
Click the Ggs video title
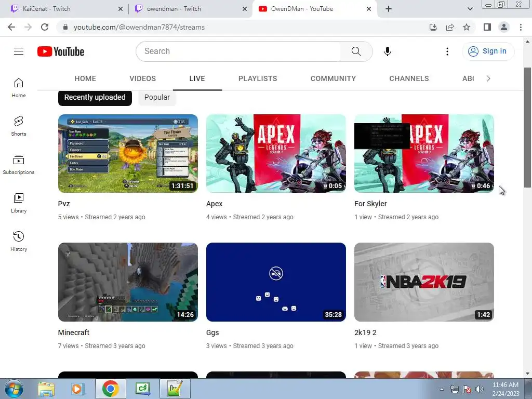pos(212,333)
